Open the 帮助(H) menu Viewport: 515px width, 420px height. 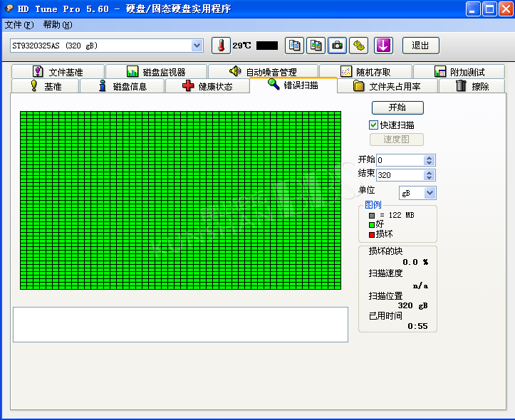point(58,25)
